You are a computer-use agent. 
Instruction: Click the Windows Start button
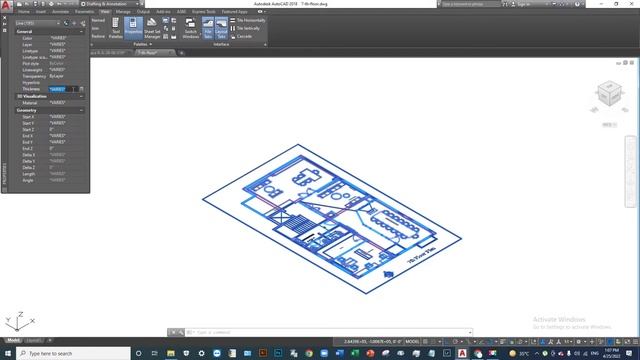click(7, 353)
